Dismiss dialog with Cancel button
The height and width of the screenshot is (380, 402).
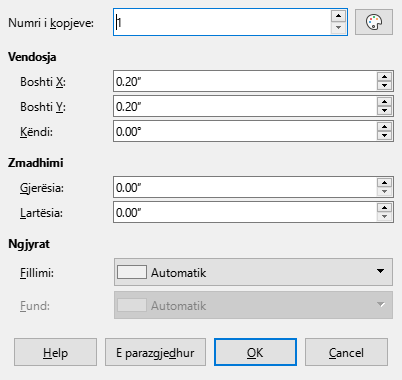tap(346, 352)
